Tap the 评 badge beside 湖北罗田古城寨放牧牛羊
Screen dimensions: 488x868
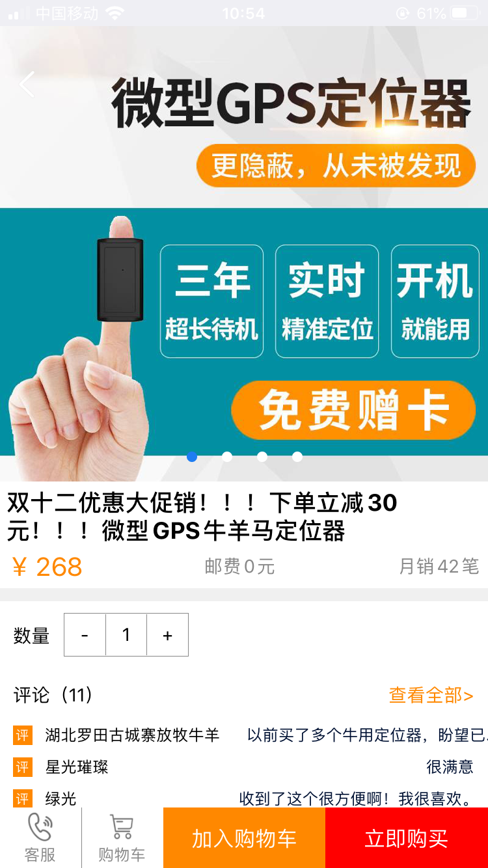pyautogui.click(x=23, y=735)
